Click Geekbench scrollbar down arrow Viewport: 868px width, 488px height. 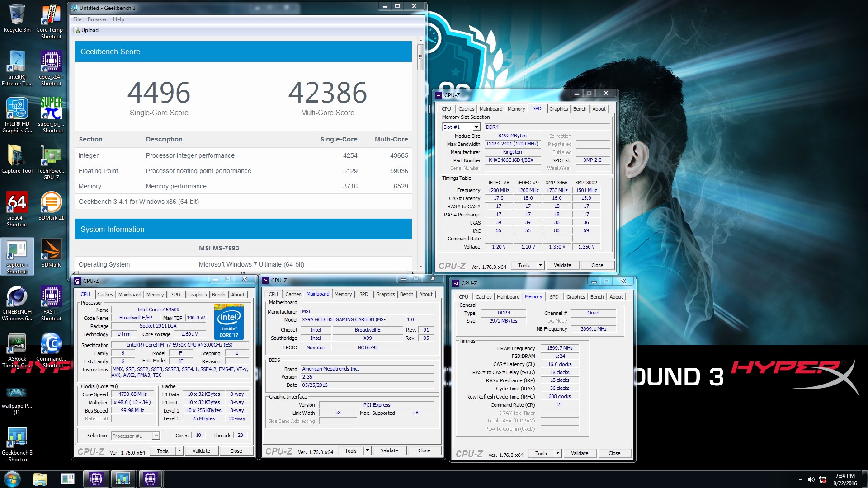click(x=420, y=267)
